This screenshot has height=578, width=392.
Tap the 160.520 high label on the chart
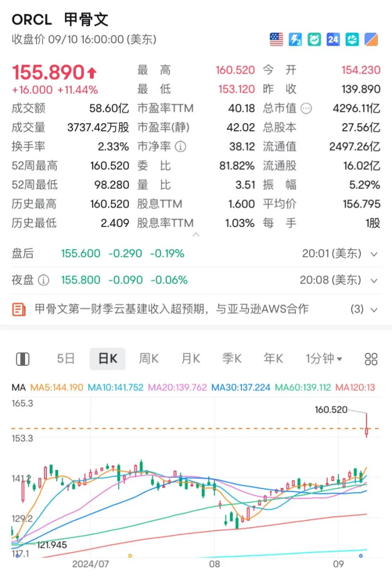click(x=331, y=410)
